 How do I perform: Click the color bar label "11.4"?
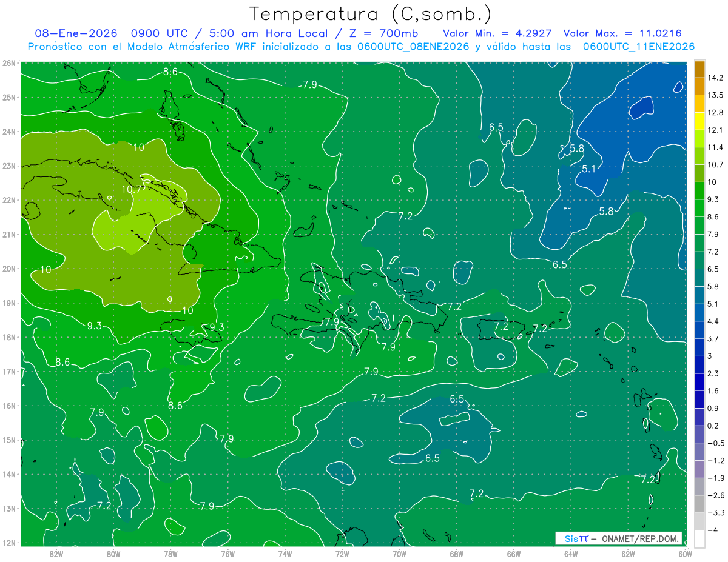point(715,147)
